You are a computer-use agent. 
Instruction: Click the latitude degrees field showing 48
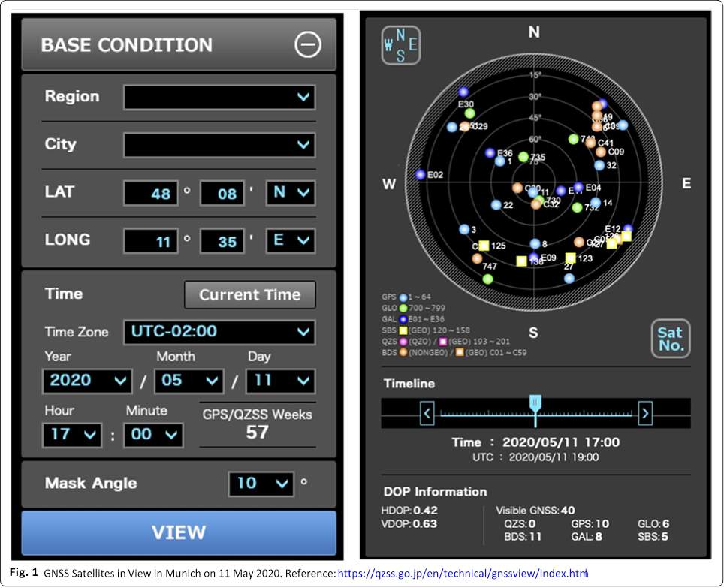[x=151, y=194]
